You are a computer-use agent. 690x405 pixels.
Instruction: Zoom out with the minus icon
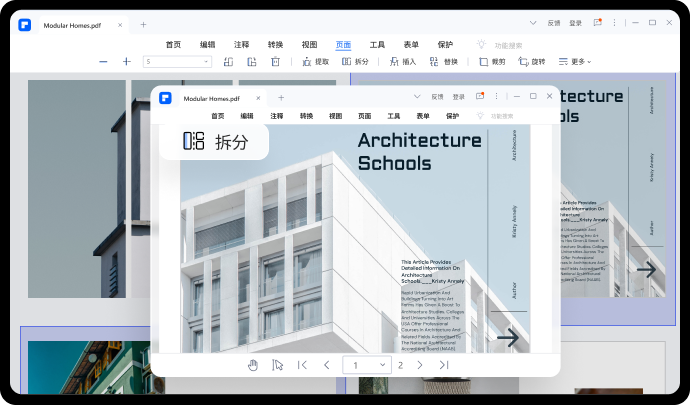[x=103, y=62]
